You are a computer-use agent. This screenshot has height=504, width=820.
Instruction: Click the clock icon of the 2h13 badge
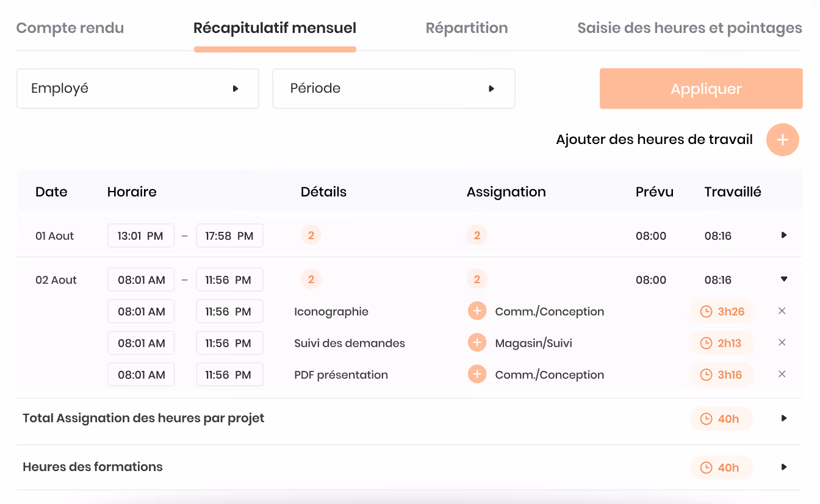[706, 344]
